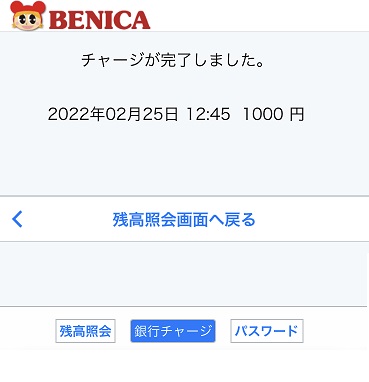The width and height of the screenshot is (369, 382).
Task: Click the empty gray panel above the tabs
Action: tap(184, 274)
